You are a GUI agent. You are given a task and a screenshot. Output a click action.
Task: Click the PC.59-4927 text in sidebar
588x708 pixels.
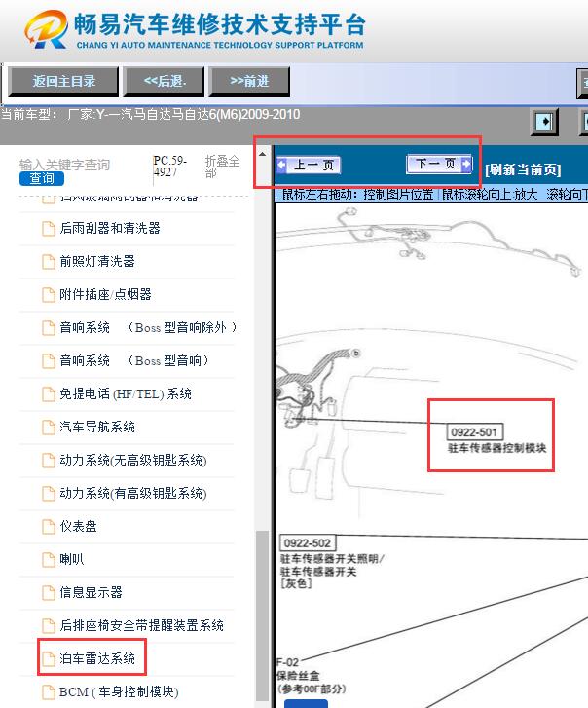pyautogui.click(x=169, y=167)
